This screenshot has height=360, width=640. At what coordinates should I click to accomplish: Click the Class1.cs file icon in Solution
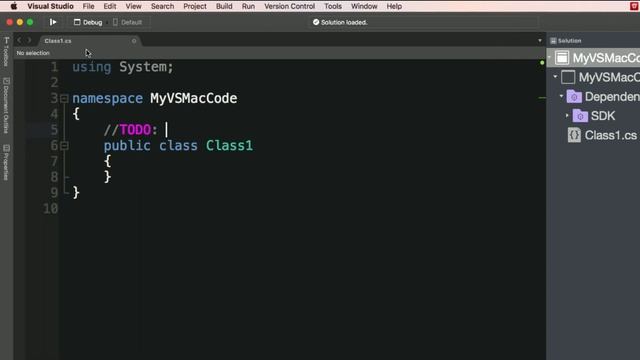pos(574,135)
